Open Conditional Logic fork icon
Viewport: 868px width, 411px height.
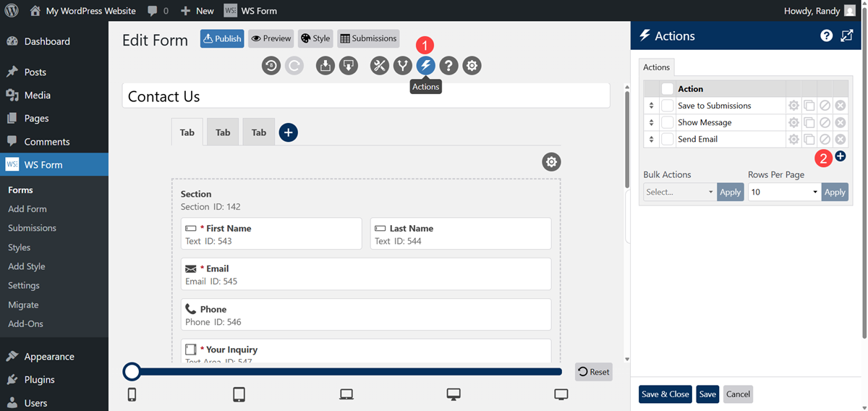pyautogui.click(x=403, y=66)
